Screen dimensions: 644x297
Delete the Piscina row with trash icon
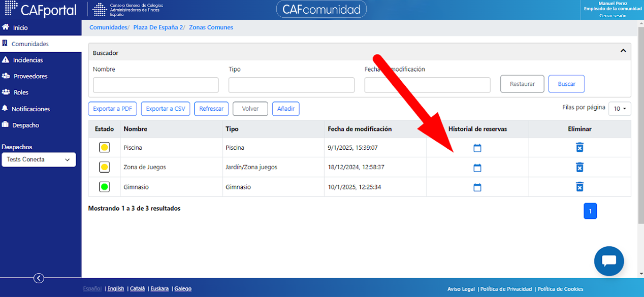pos(579,147)
